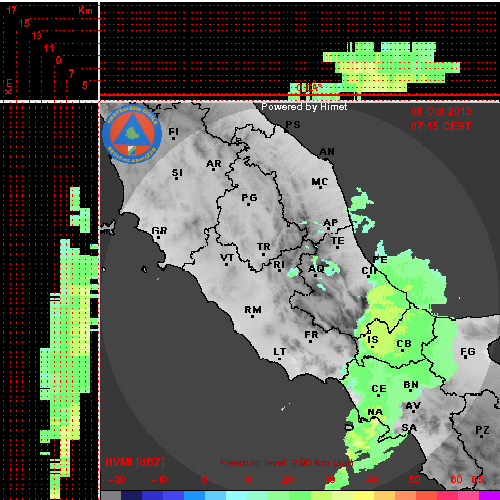The width and height of the screenshot is (500, 500).
Task: Click the FI city marker label
Action: [173, 132]
